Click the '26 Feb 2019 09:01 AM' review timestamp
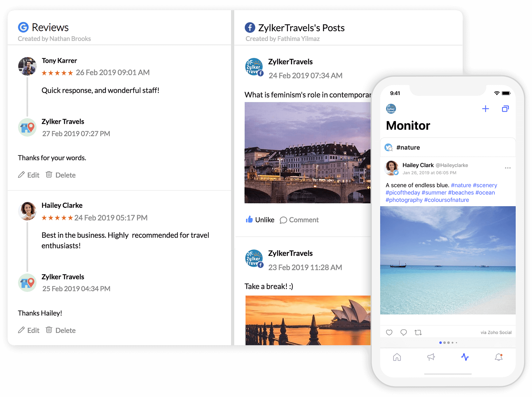The width and height of the screenshot is (532, 397). click(113, 73)
